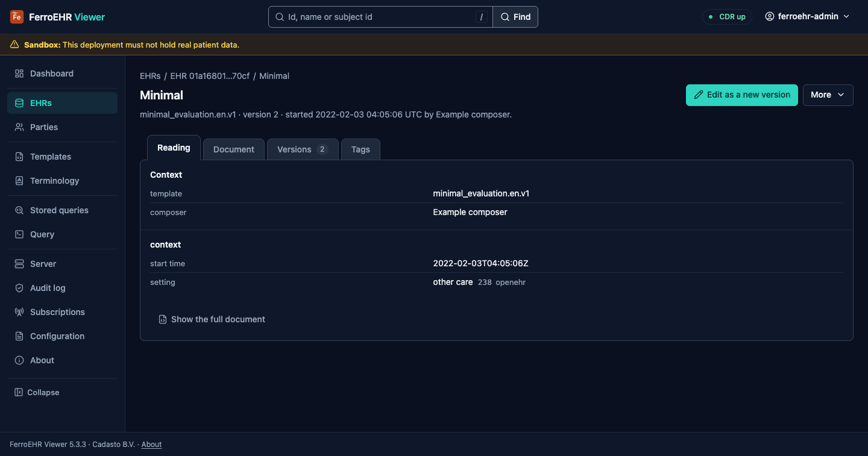
Task: Click Show the full document
Action: pos(212,319)
